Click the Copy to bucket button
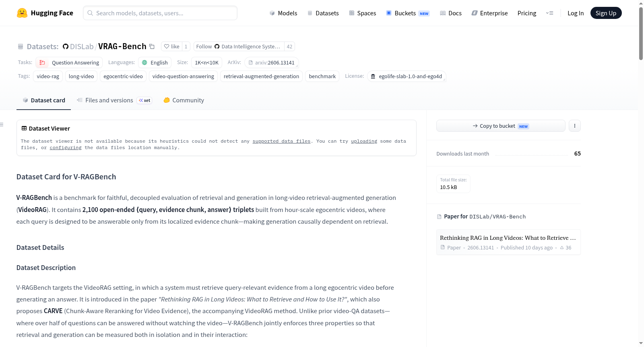The image size is (644, 347). 501,126
